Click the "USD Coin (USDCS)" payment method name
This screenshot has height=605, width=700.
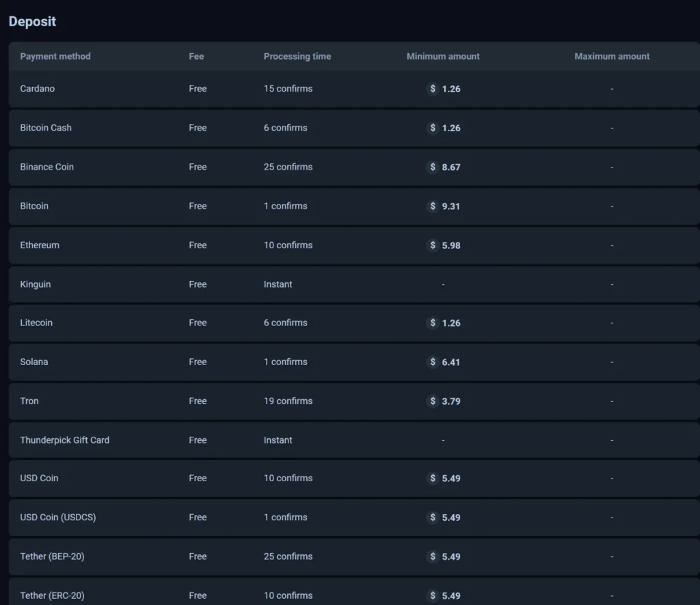tap(58, 517)
